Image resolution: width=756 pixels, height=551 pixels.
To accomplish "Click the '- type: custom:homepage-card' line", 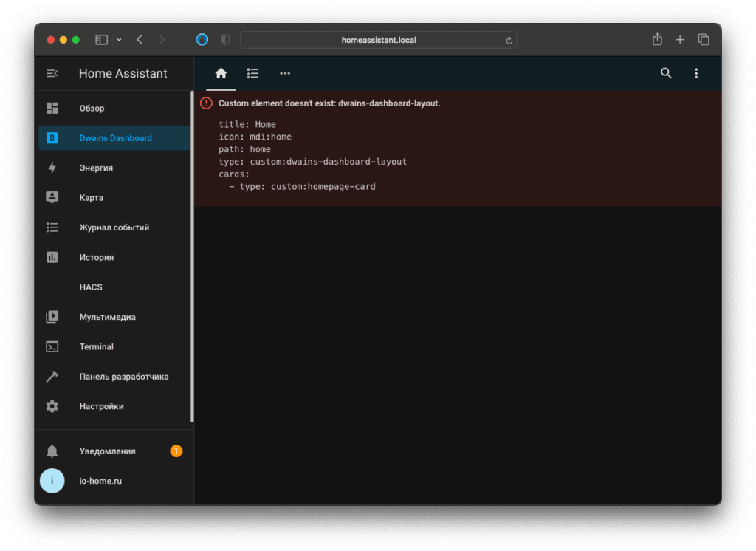I will pyautogui.click(x=302, y=187).
